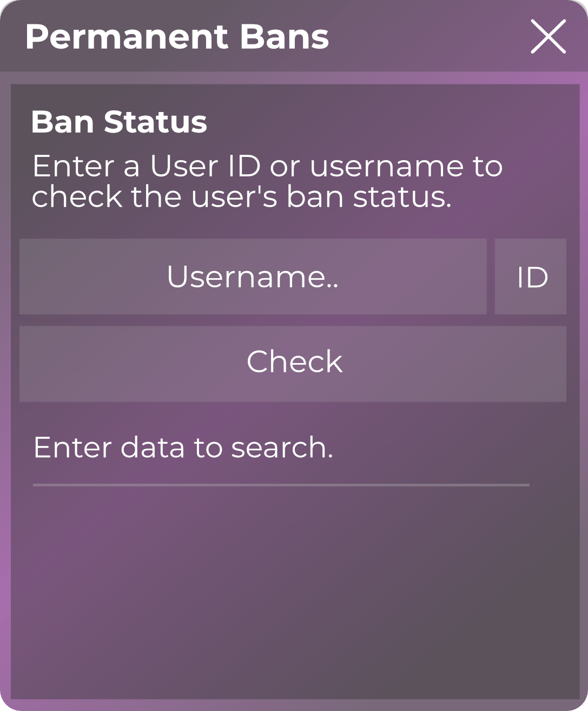
Task: Close the Permanent Bans window
Action: [x=548, y=36]
